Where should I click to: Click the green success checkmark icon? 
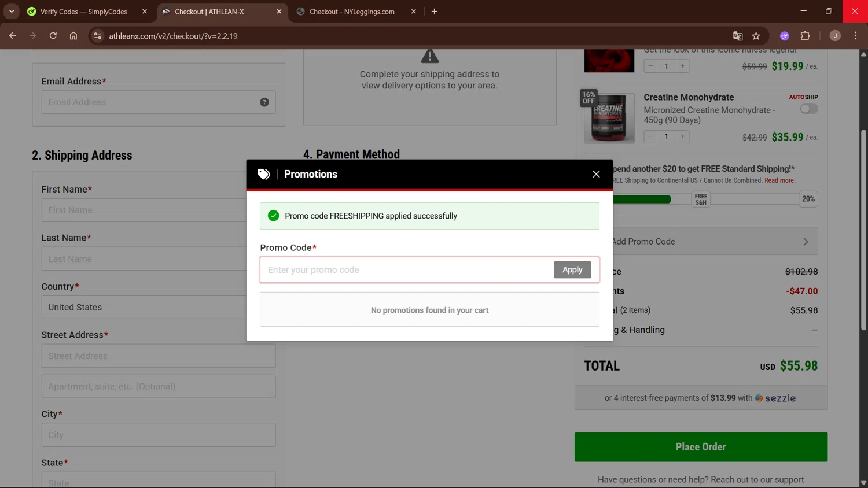click(274, 216)
